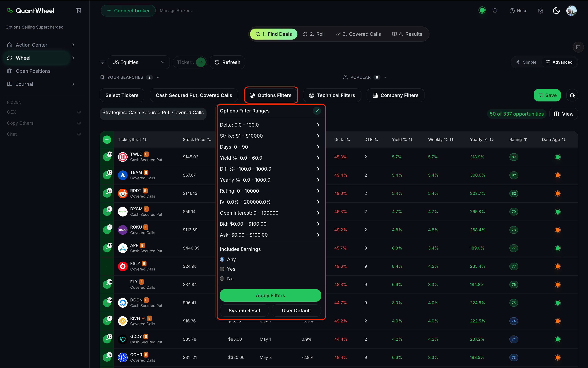588x368 pixels.
Task: Sort table by Yearly % column
Action: pyautogui.click(x=481, y=140)
